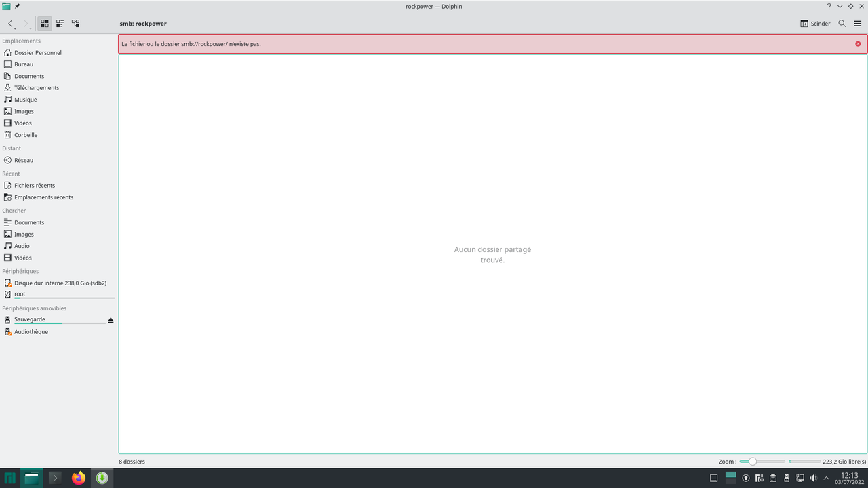Open the network connections tray icon
Screen dimensions: 868x488
click(800, 479)
